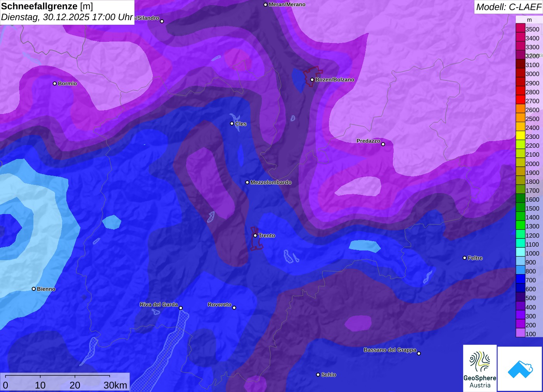Click the 10 mark on scale bar
The image size is (543, 392).
click(40, 385)
